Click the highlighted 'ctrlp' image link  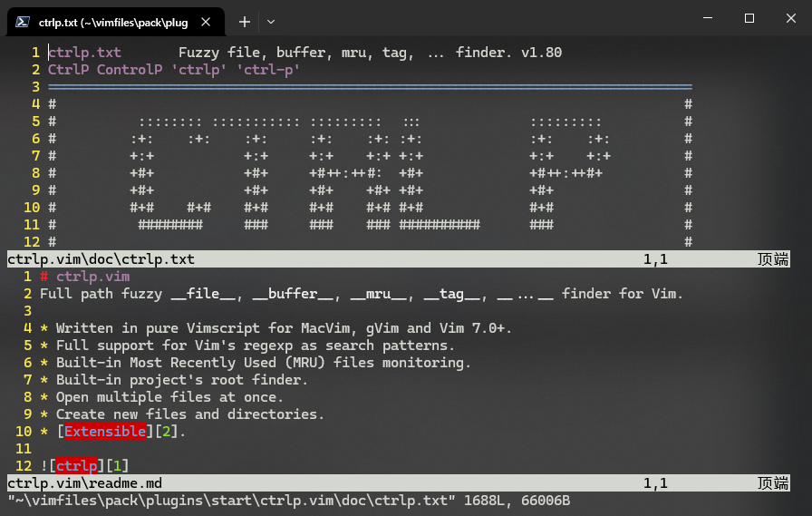76,466
